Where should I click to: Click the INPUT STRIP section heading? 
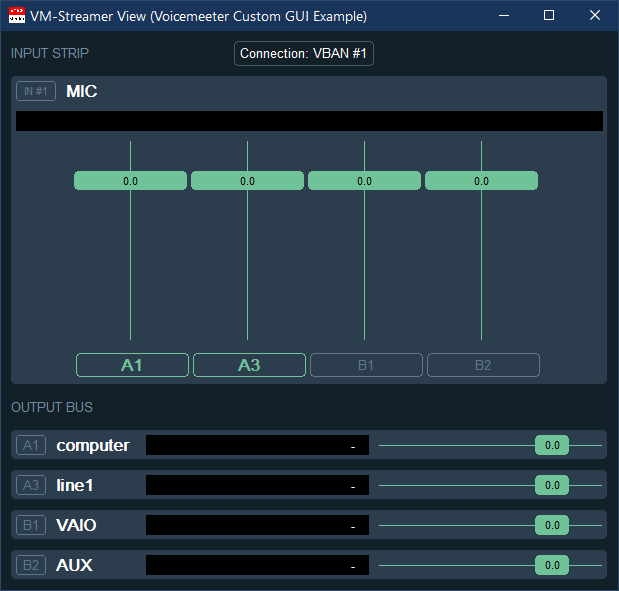click(x=50, y=53)
